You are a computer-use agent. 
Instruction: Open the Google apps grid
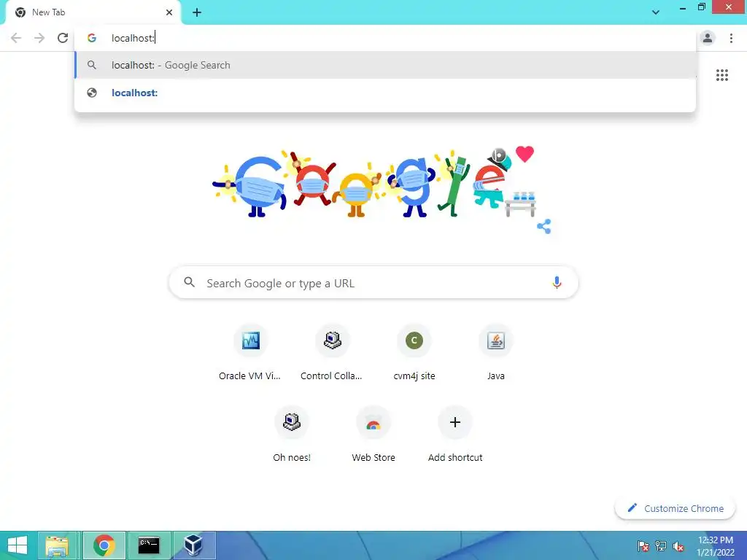[x=721, y=75]
